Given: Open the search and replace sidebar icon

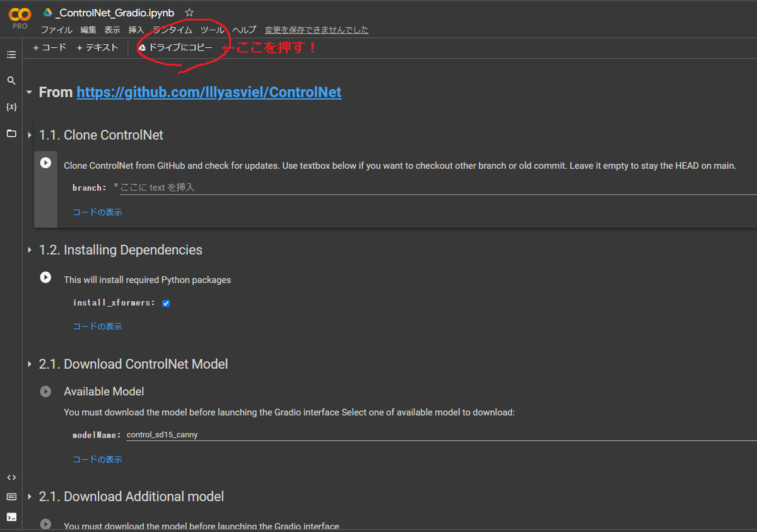Looking at the screenshot, I should [x=11, y=81].
